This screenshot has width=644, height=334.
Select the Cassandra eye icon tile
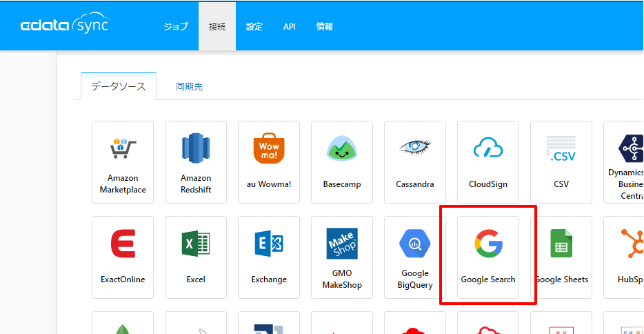[x=415, y=162]
